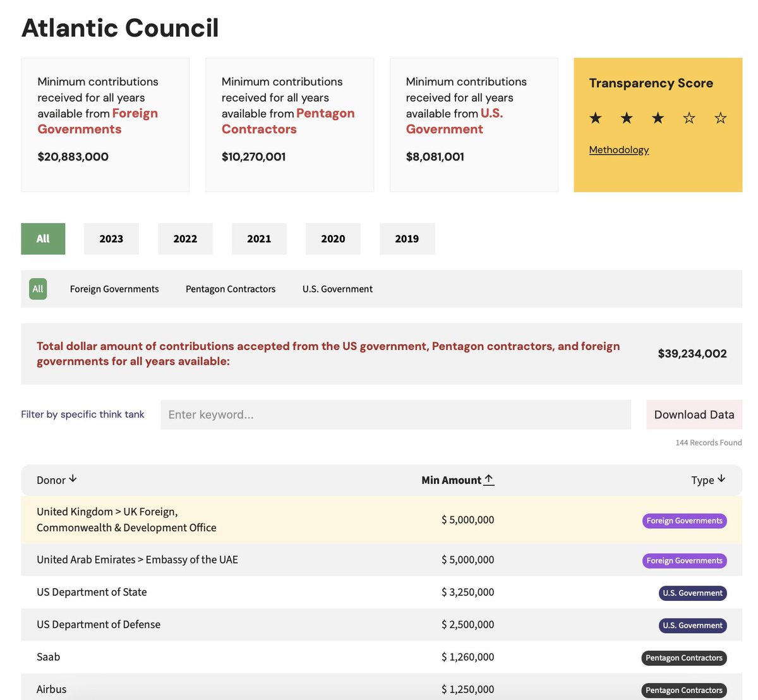Click the Download Data button

tap(694, 414)
